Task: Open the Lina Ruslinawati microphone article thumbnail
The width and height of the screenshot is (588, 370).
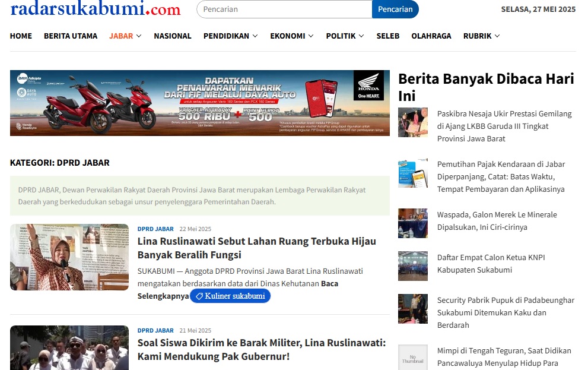Action: [69, 257]
